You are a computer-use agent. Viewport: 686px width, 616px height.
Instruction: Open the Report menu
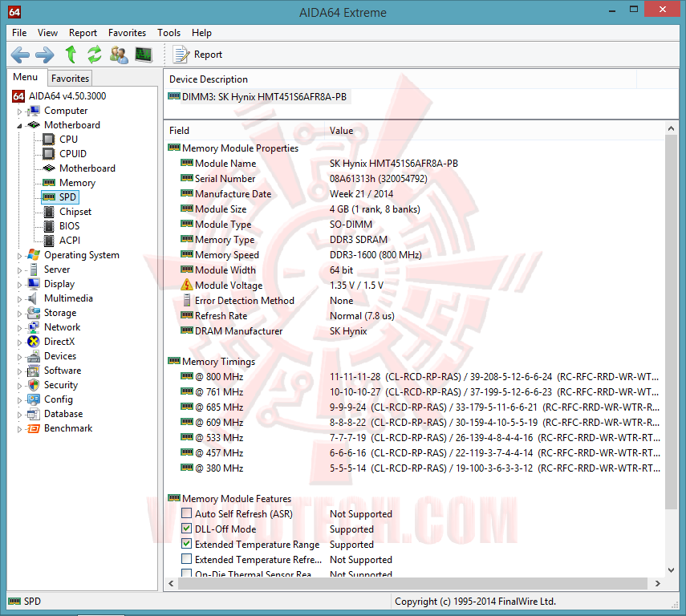[x=83, y=33]
